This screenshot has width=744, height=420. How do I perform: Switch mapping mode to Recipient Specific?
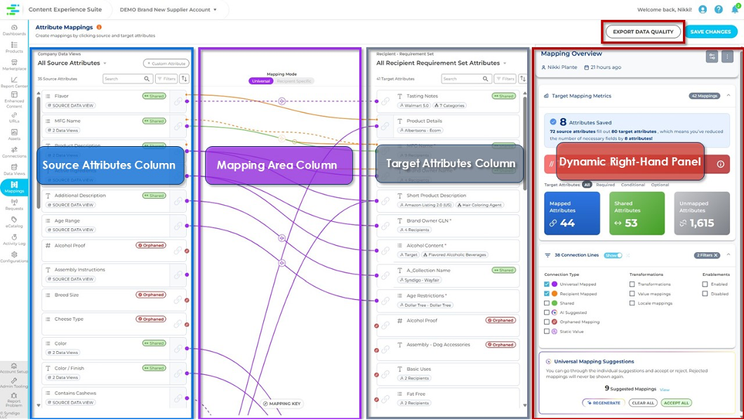coord(294,81)
